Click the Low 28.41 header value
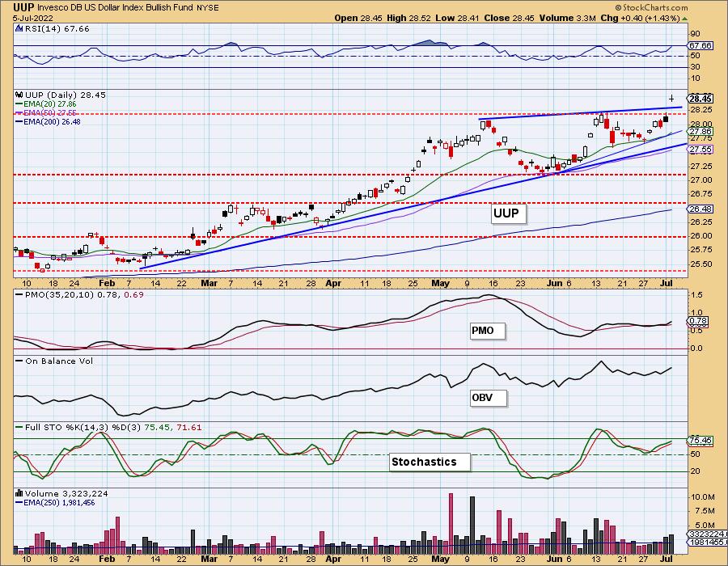Image resolution: width=728 pixels, height=566 pixels. 458,18
